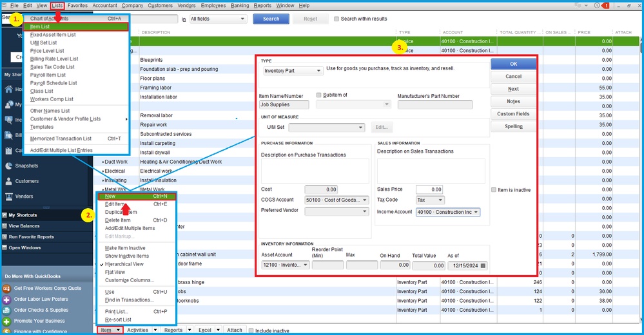Click the Reset button
This screenshot has height=335, width=644.
click(x=311, y=19)
